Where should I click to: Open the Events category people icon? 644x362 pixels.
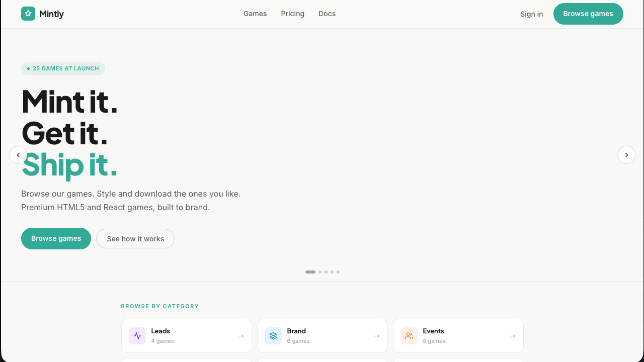(409, 336)
